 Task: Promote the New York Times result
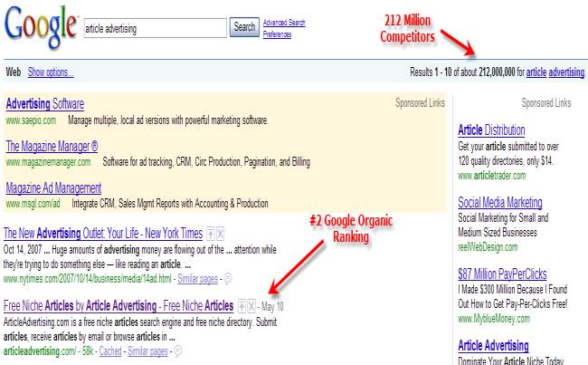pyautogui.click(x=211, y=234)
